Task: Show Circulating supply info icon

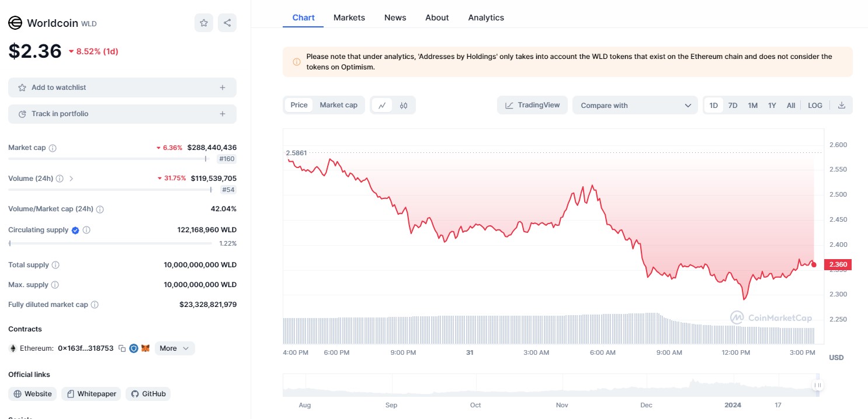Action: pos(86,230)
